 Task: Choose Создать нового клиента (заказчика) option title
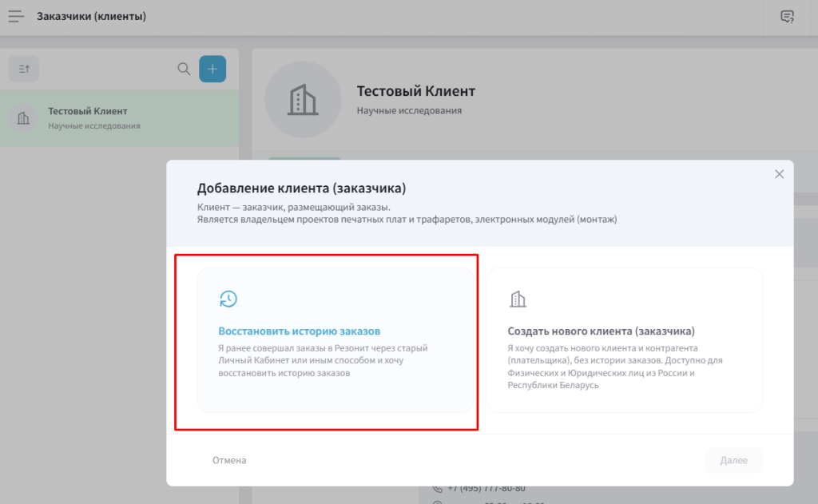tap(601, 331)
